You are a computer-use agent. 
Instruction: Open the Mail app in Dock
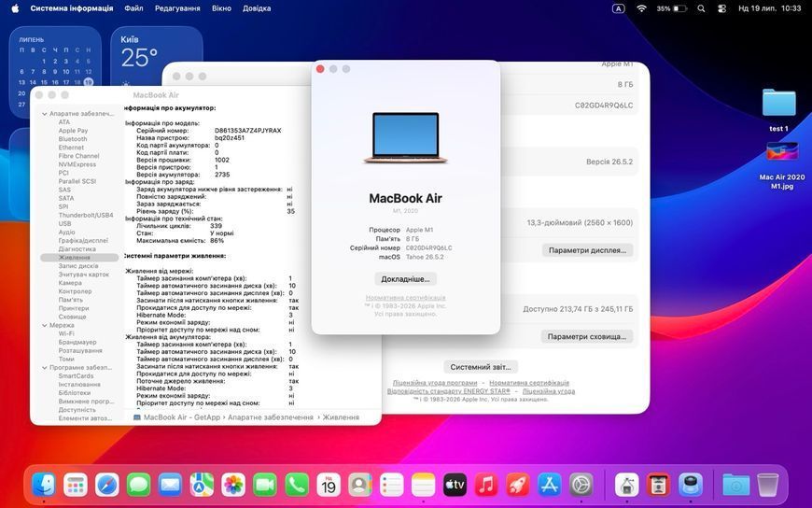(171, 486)
